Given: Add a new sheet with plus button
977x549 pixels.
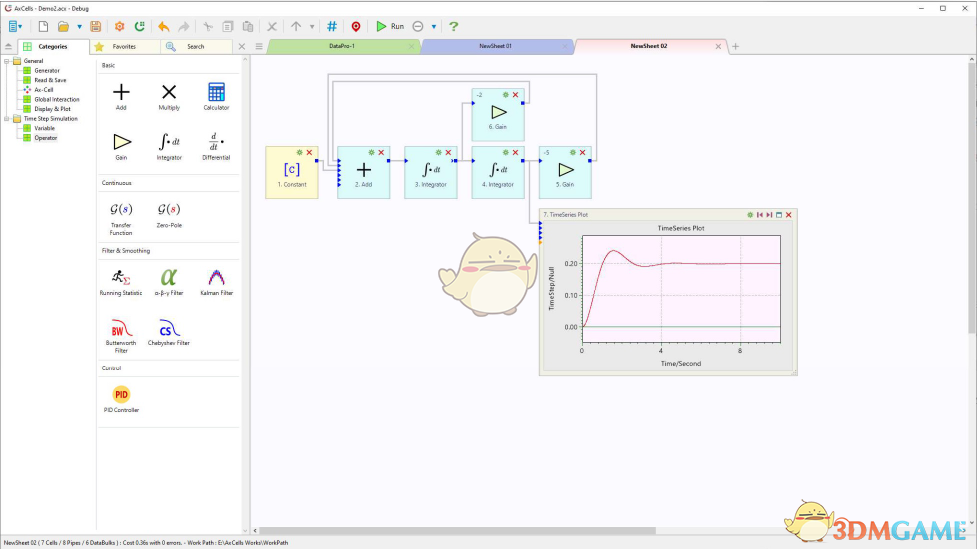Looking at the screenshot, I should (x=736, y=46).
